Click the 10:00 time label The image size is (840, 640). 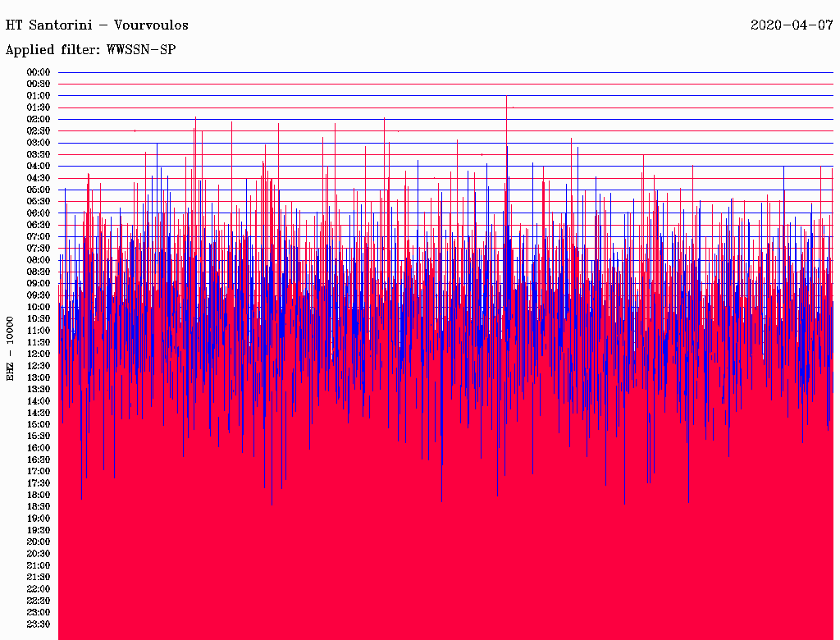(39, 307)
